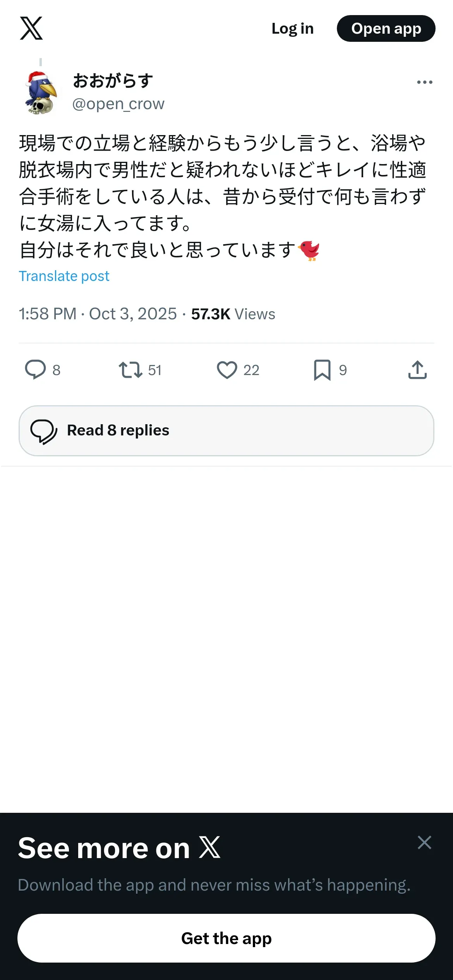Click the post timestamp 1:58 PM
Screen dimensions: 453x980
[48, 314]
